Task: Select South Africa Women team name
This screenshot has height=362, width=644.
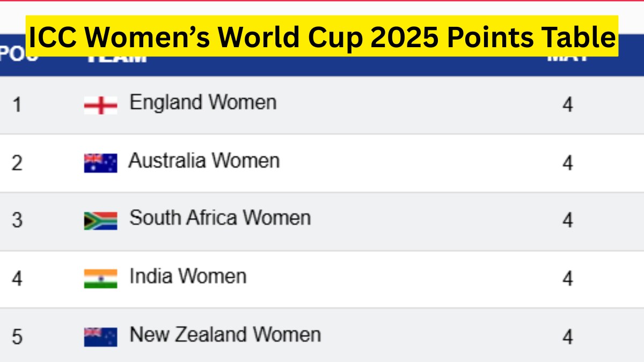Action: [x=220, y=218]
